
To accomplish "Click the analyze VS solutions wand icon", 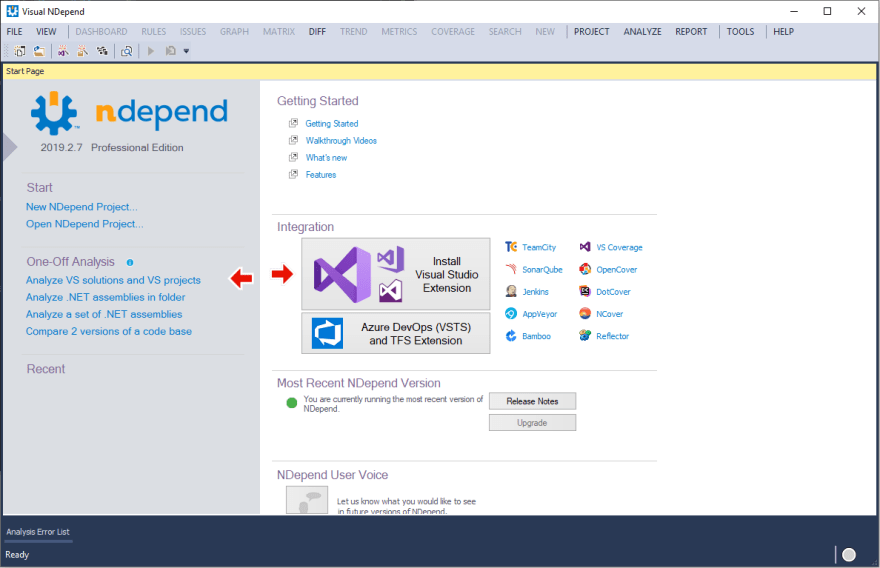I will (x=63, y=51).
